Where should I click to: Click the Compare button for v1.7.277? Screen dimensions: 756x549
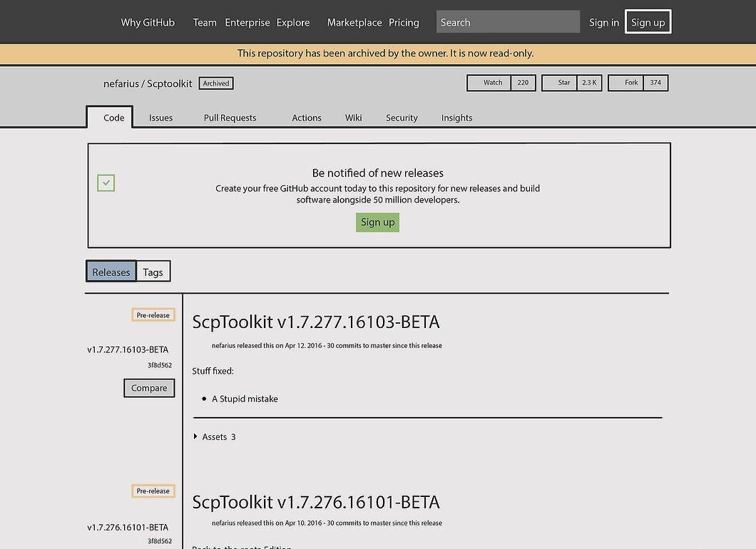coord(149,388)
